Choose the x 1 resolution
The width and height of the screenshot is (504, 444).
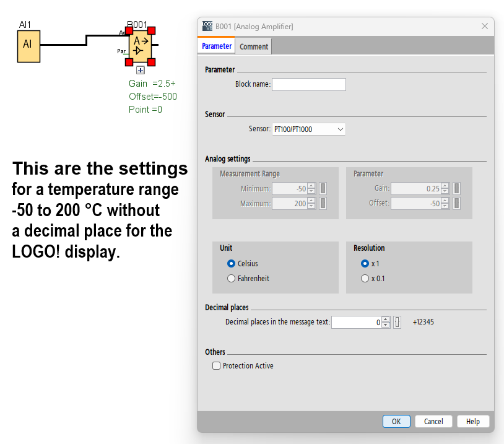tap(365, 263)
